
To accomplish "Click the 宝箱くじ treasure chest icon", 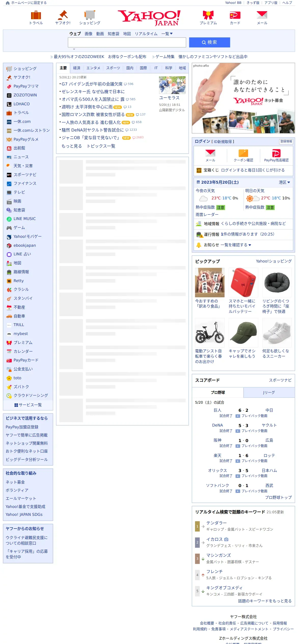I will point(199,170).
